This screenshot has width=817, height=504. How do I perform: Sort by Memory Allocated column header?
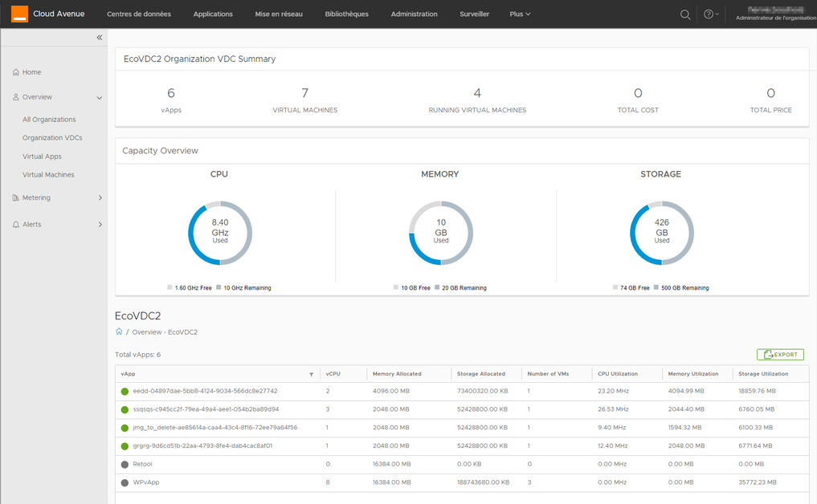[397, 374]
